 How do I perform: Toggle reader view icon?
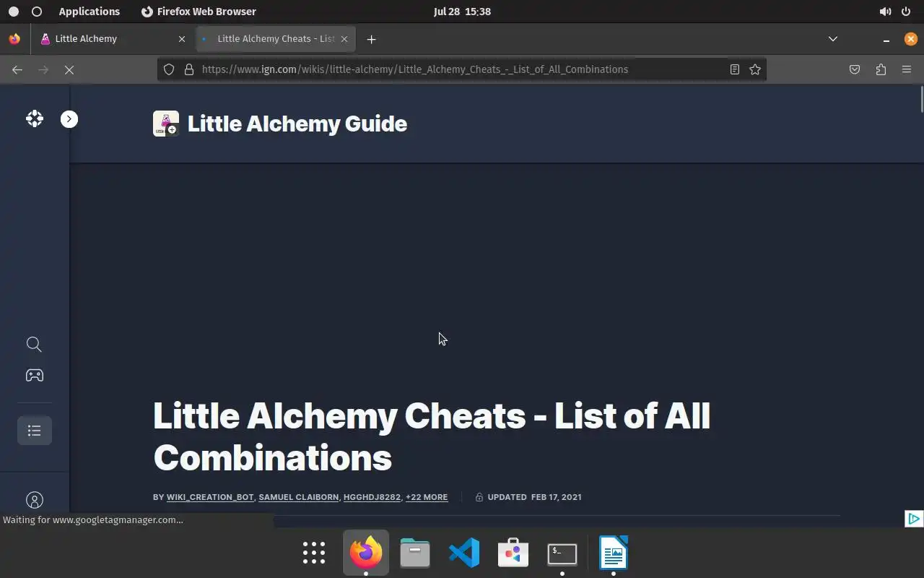[x=734, y=69]
